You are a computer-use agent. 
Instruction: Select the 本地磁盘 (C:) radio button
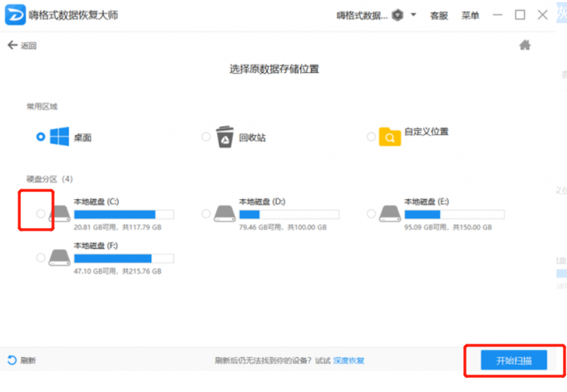tap(40, 213)
